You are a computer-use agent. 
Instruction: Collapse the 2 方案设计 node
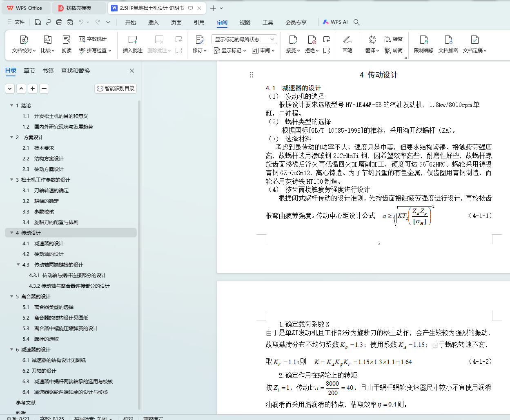12,137
